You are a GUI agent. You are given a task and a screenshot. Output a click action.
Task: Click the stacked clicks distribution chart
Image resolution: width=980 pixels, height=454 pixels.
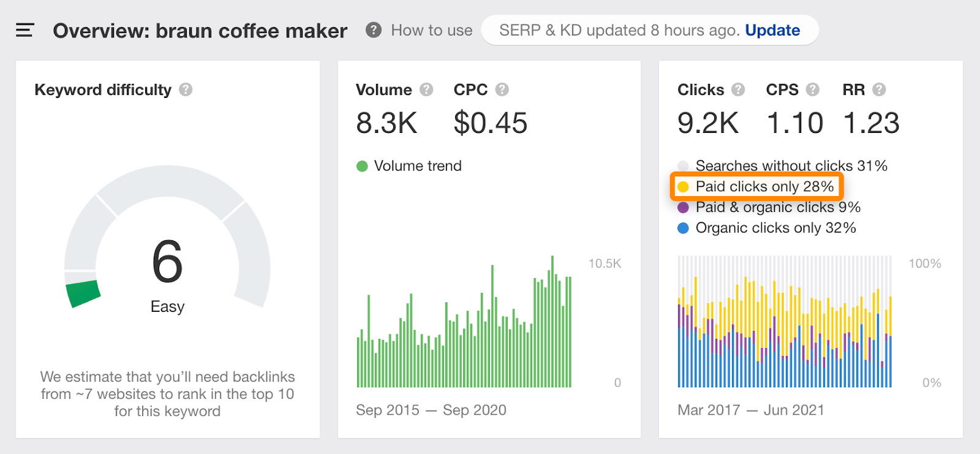point(785,331)
